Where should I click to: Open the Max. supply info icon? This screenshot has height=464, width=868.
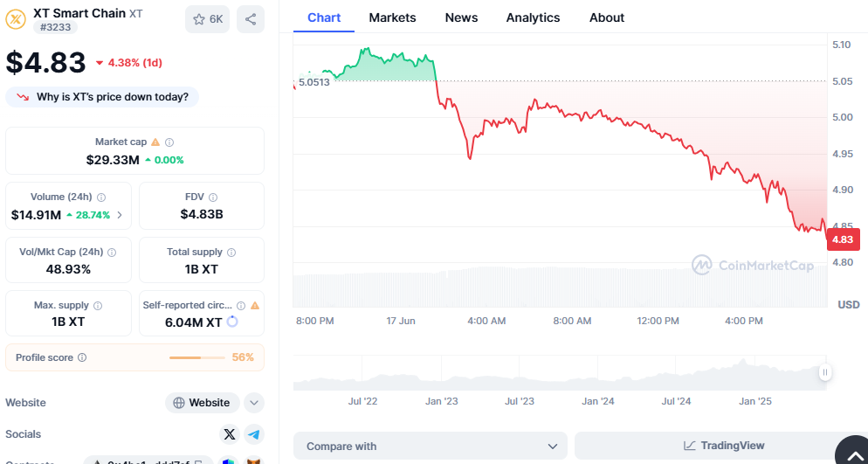click(x=98, y=306)
